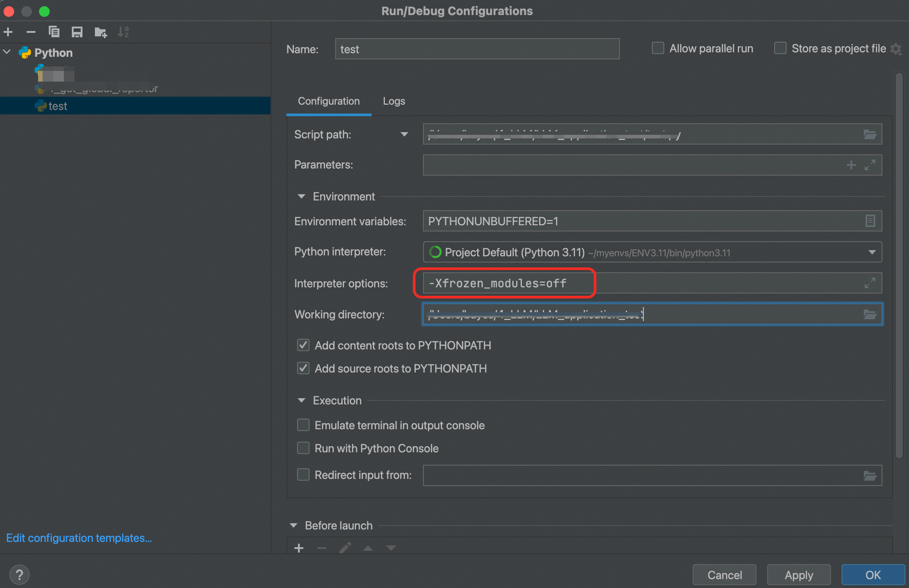The width and height of the screenshot is (909, 588).
Task: Click the add new configuration plus icon
Action: coord(8,32)
